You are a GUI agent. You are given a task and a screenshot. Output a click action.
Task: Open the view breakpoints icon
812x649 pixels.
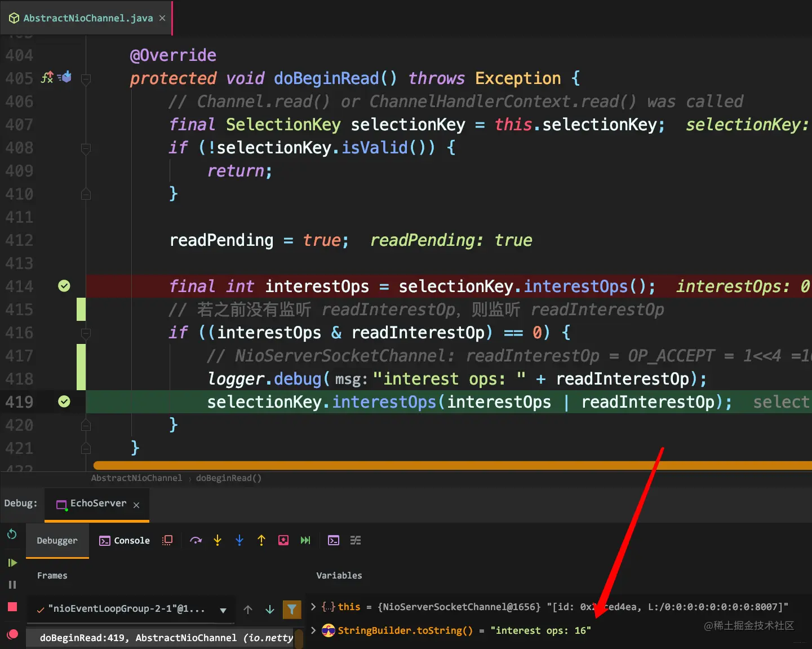coord(12,634)
